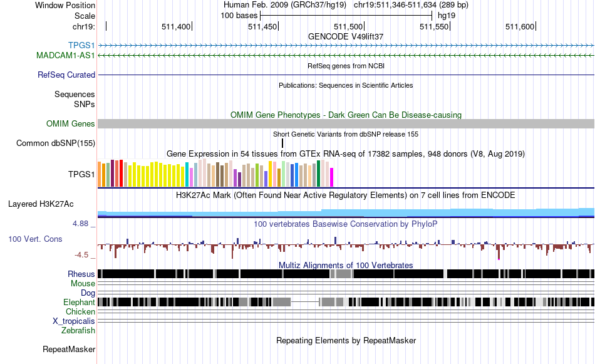Select the SNPs track label
Screen dimensions: 595x364
click(x=85, y=104)
